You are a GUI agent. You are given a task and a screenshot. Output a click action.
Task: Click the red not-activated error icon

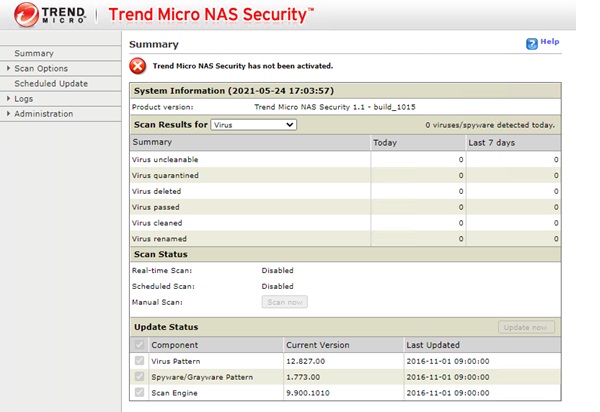tap(137, 66)
